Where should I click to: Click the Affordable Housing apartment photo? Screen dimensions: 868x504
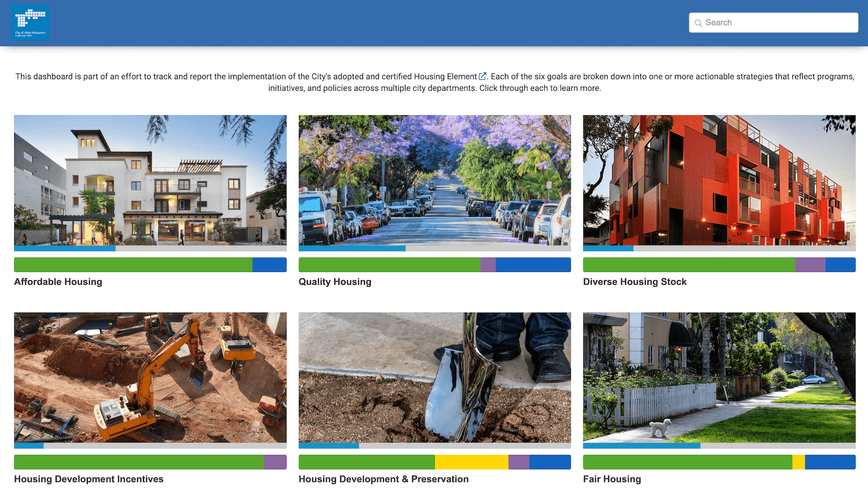click(150, 182)
